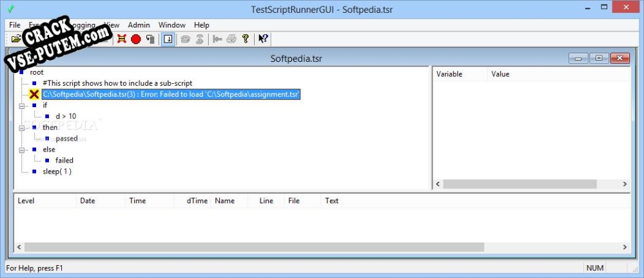The height and width of the screenshot is (278, 644).
Task: Click the 'Level' column header in log
Action: pos(26,201)
